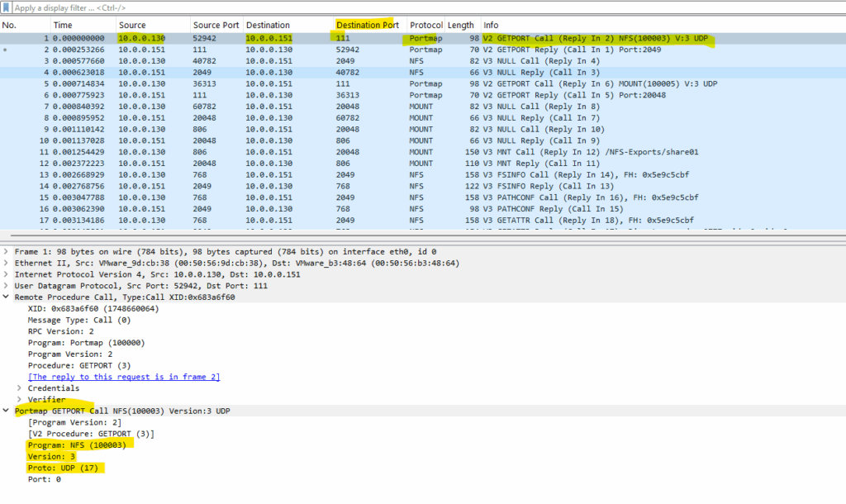Expand the Credentials subtree
Viewport: 846px width, 504px height.
point(20,388)
